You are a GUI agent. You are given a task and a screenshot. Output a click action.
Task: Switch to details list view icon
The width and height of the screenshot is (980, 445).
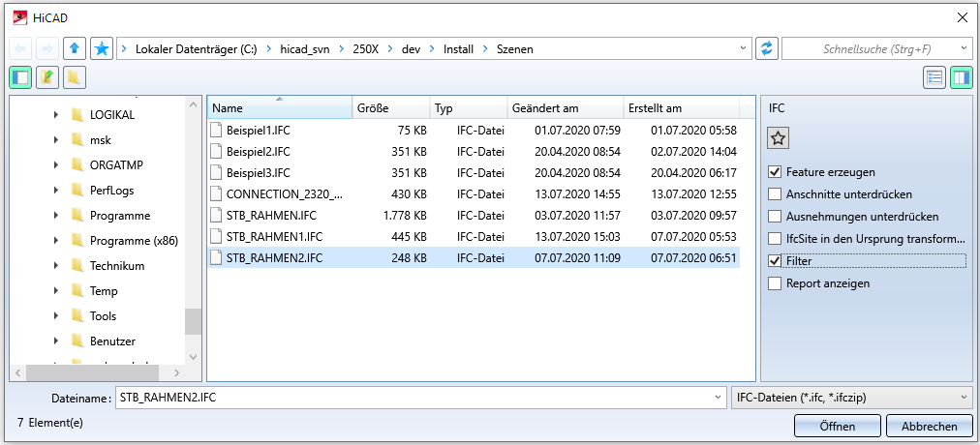click(935, 77)
